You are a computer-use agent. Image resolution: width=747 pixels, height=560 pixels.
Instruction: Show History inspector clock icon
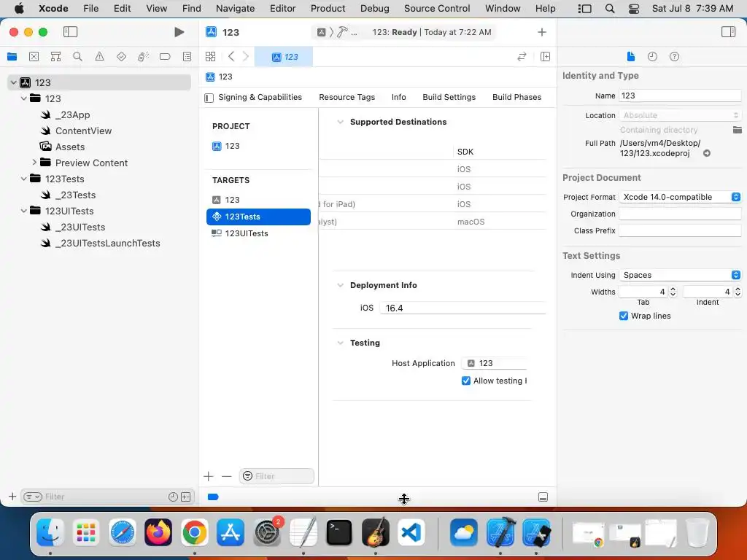pyautogui.click(x=653, y=57)
